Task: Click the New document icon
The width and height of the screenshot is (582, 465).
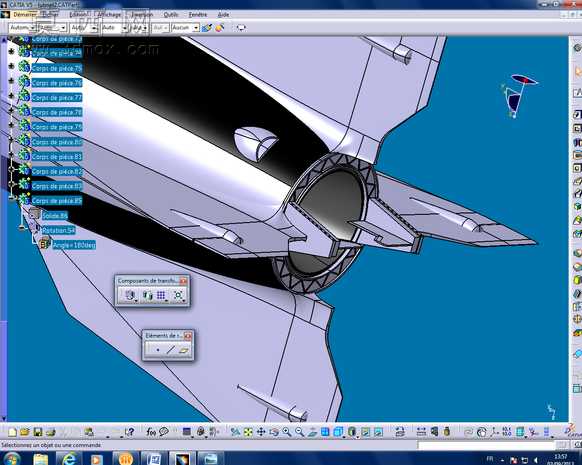Action: coord(12,432)
